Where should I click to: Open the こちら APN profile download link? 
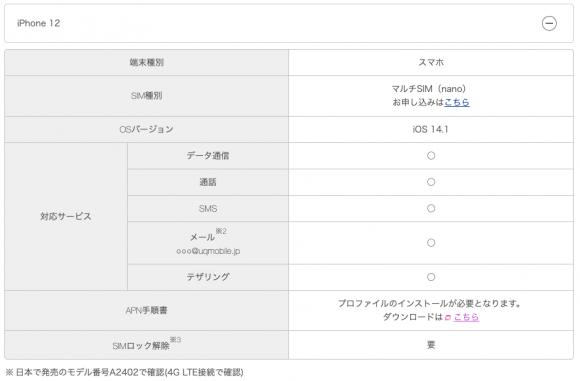click(x=466, y=317)
